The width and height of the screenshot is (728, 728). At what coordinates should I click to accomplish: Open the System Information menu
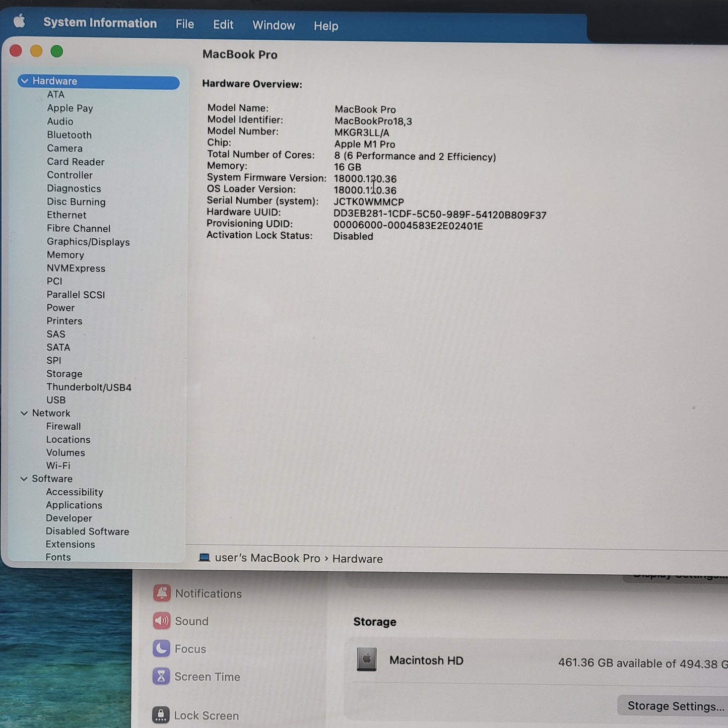100,23
